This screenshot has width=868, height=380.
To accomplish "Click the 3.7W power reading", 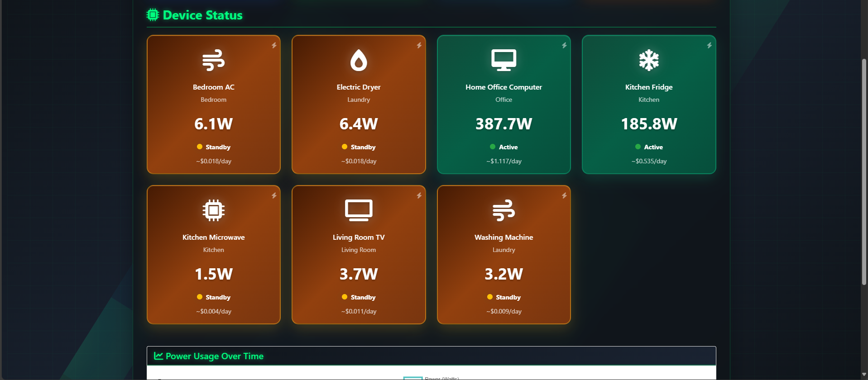I will (359, 274).
